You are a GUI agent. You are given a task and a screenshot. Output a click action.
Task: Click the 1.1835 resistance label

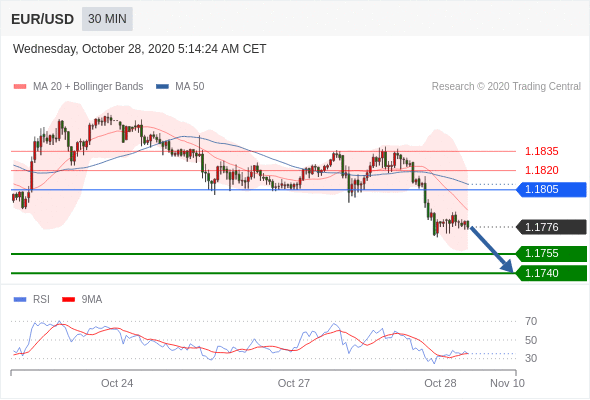tap(541, 151)
